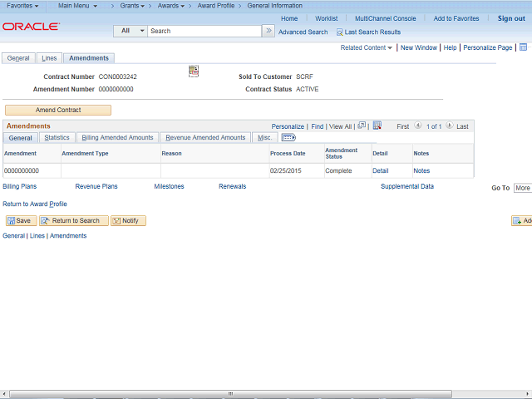The image size is (532, 399).
Task: Open Milestones link
Action: pyautogui.click(x=169, y=186)
